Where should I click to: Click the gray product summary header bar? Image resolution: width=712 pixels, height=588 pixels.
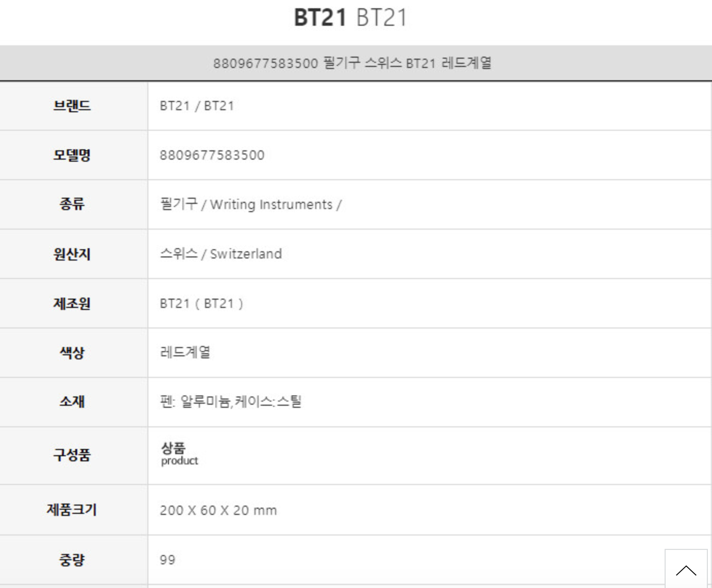(352, 63)
